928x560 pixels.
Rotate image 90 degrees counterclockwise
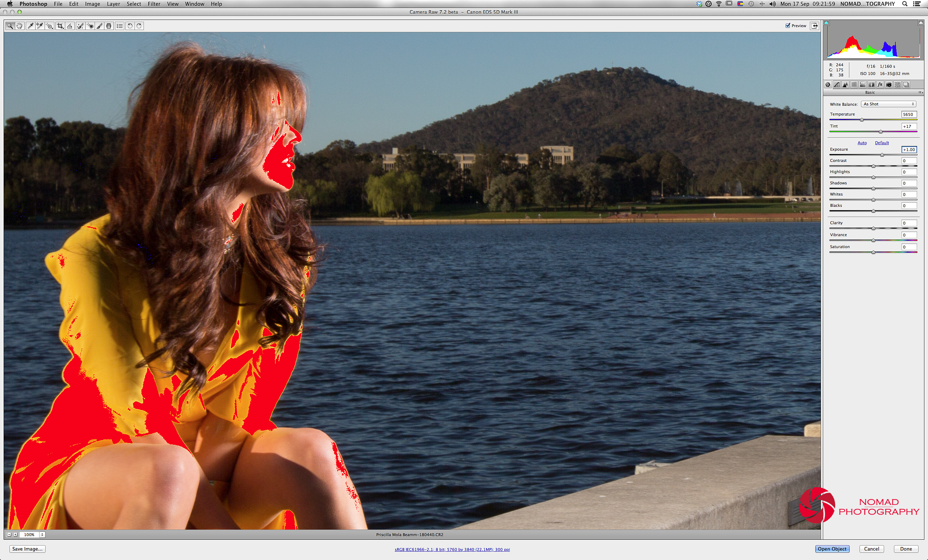click(x=129, y=26)
